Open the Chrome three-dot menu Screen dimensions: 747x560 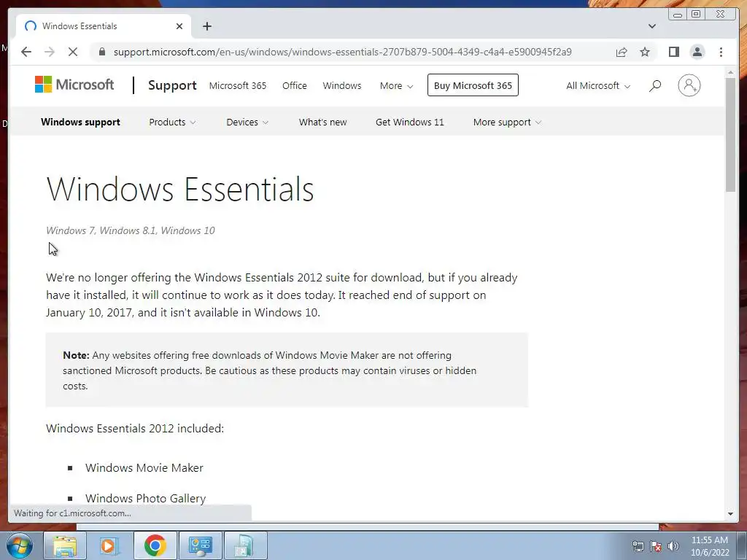click(x=721, y=52)
